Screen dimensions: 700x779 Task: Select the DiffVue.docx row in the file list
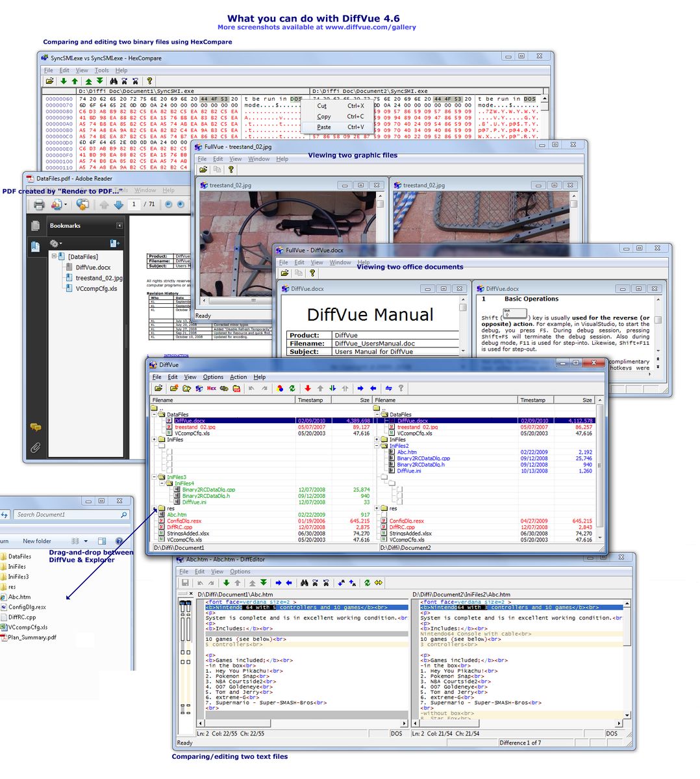[195, 420]
